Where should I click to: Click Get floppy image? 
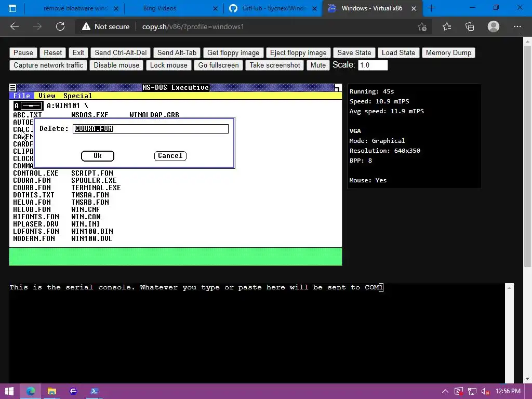coord(233,52)
